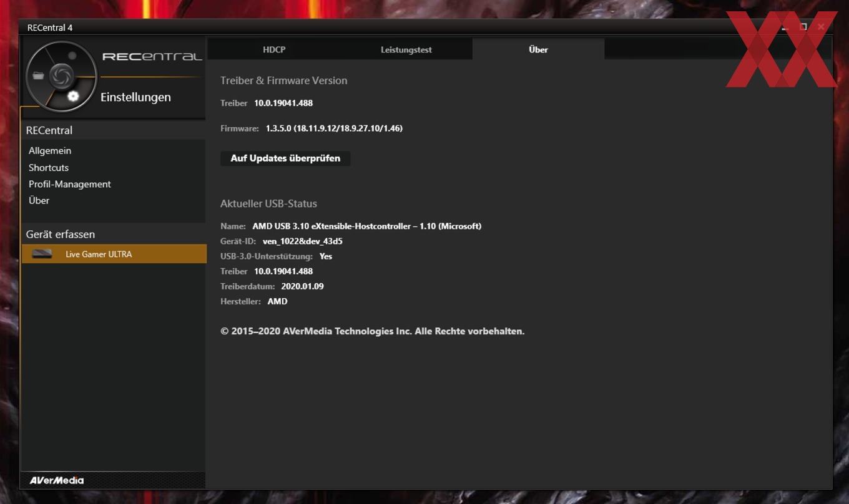849x504 pixels.
Task: Click the Treiberdatum value 2020.01.09
Action: pyautogui.click(x=303, y=286)
